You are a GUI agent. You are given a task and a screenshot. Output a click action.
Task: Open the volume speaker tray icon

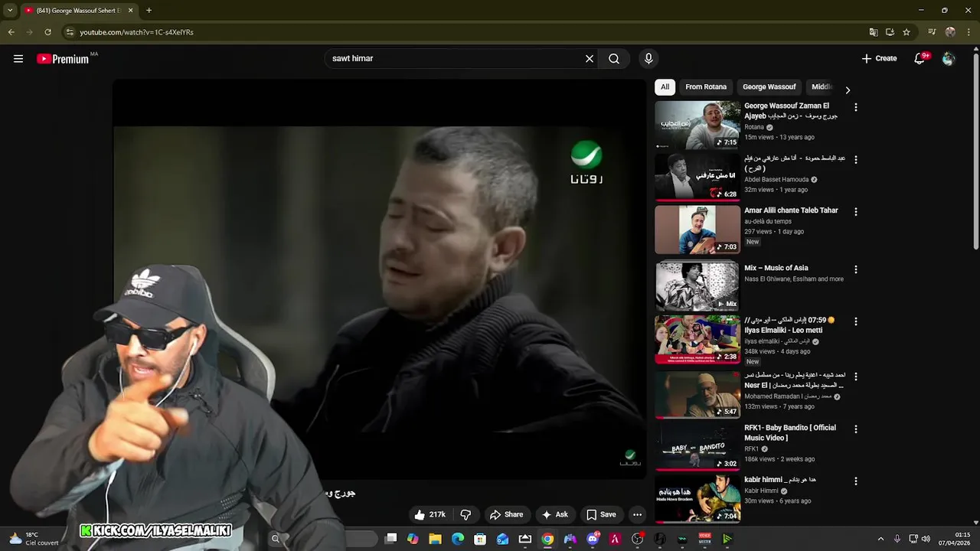(926, 539)
